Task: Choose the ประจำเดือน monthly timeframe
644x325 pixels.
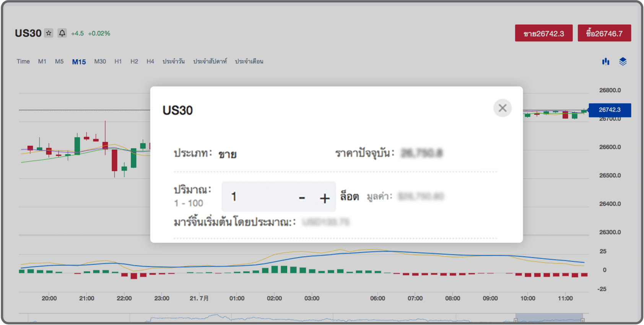Action: click(x=249, y=62)
